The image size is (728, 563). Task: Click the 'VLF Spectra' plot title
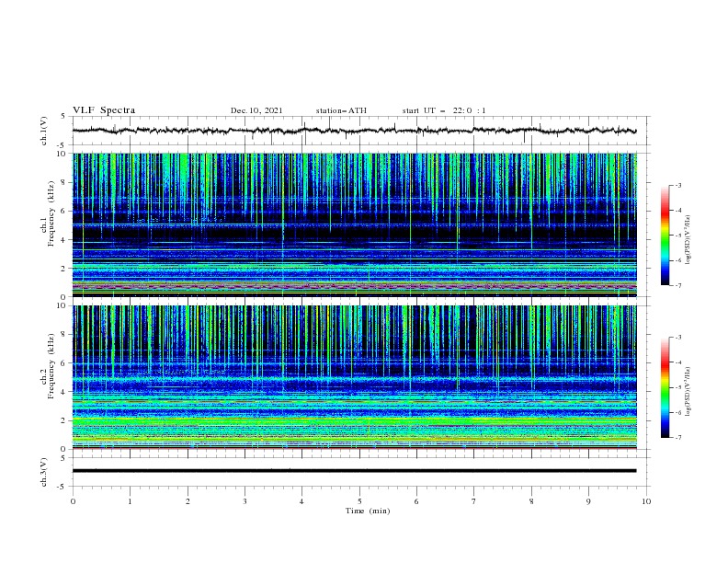tap(104, 110)
